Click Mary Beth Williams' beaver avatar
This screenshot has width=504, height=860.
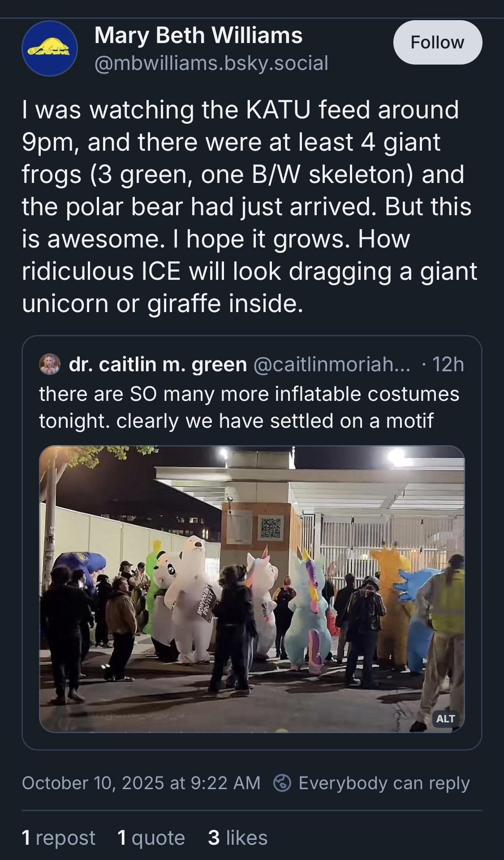tap(50, 48)
